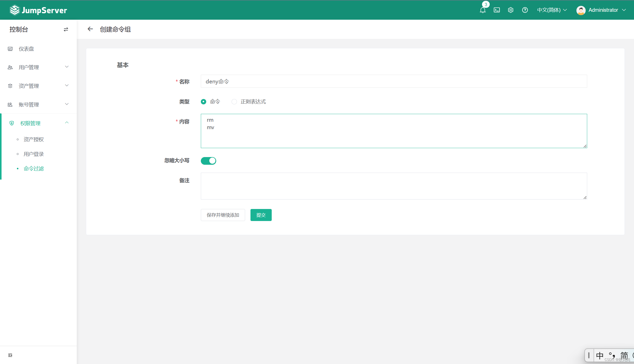Image resolution: width=634 pixels, height=364 pixels.
Task: Click the JumpServer logo
Action: pos(38,10)
